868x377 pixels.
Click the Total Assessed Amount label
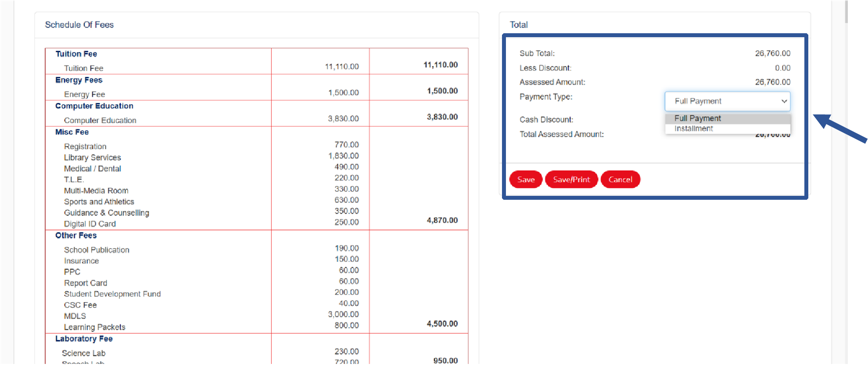coord(562,135)
